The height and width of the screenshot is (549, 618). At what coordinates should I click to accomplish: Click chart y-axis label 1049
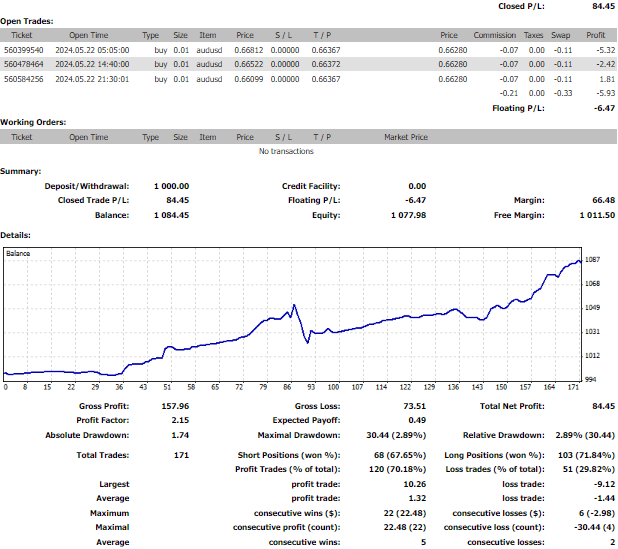[592, 308]
